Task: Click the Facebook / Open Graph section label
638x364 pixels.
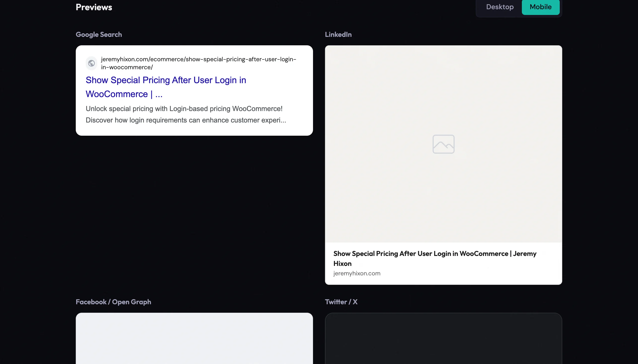Action: (113, 302)
